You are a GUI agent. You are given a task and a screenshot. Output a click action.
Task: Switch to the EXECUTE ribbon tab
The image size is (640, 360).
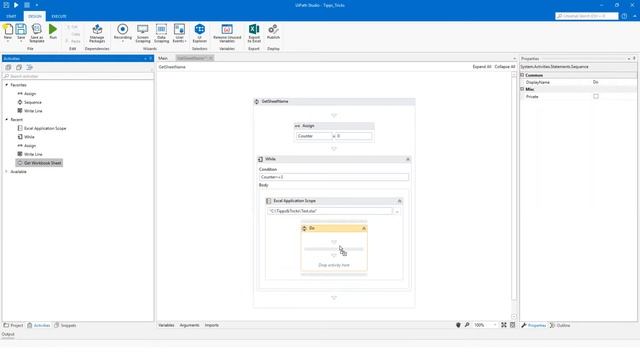(x=59, y=16)
